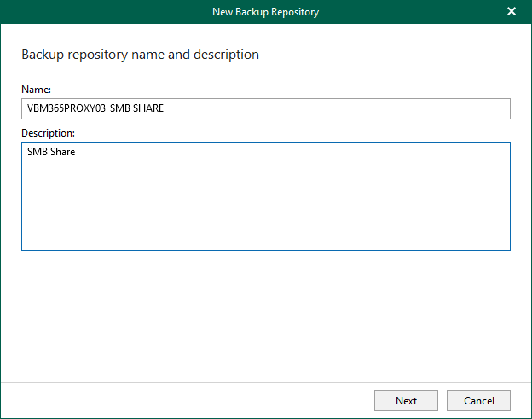Focus the Name input field
532x419 pixels.
[x=265, y=108]
